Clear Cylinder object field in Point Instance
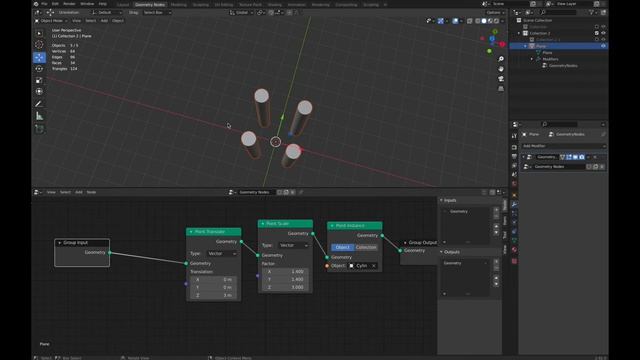640x360 pixels. coord(373,266)
